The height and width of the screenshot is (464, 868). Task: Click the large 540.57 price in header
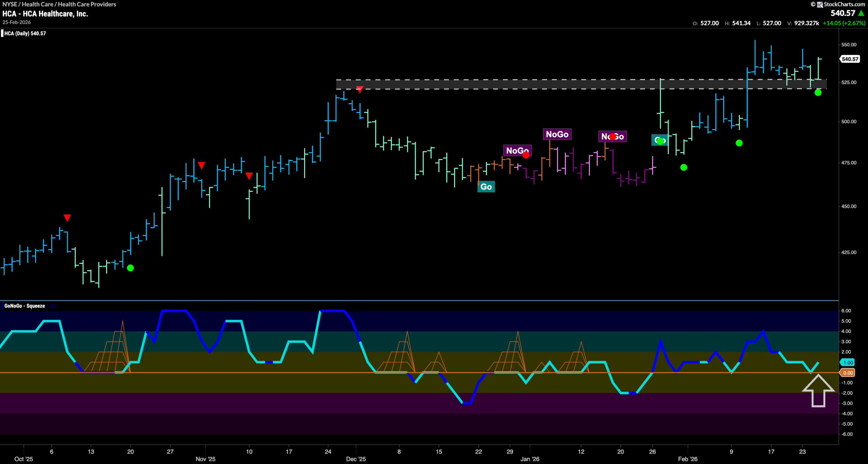coord(843,13)
